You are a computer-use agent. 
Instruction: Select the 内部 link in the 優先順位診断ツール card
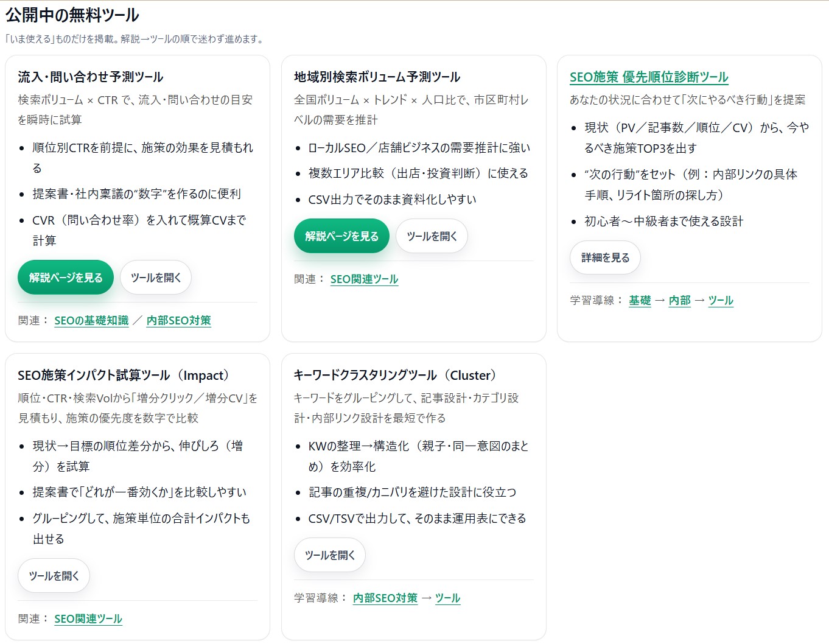pyautogui.click(x=679, y=301)
